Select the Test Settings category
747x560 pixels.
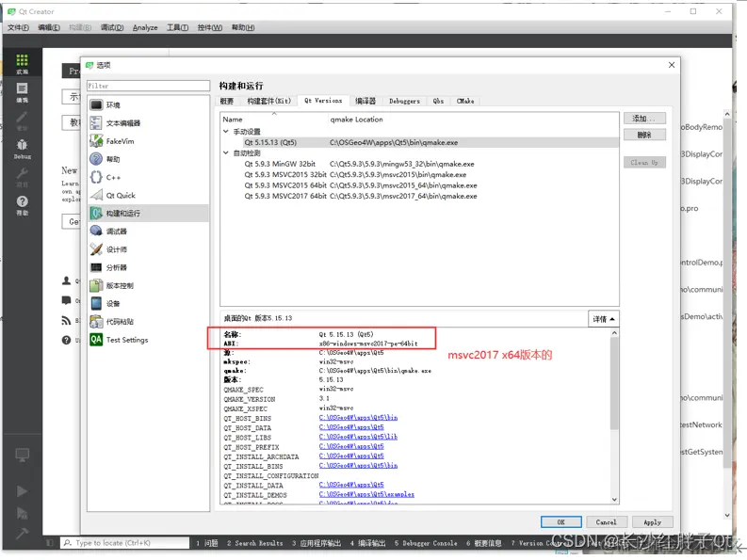tap(149, 340)
